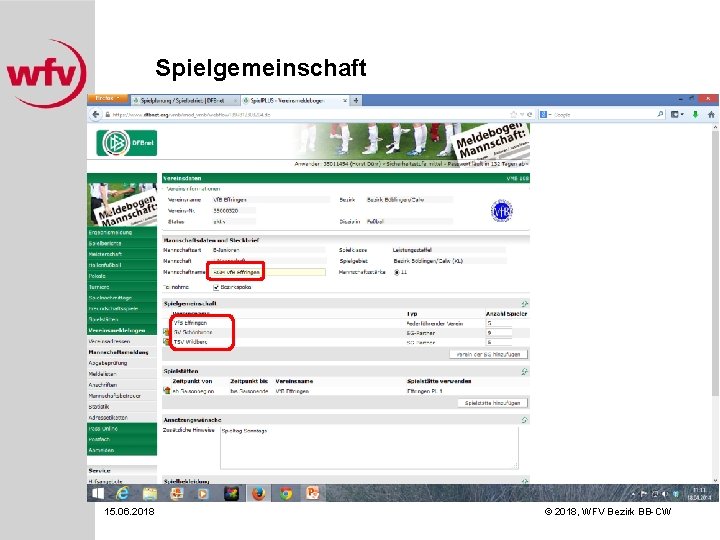720x540 pixels.
Task: Open PowerPoint from taskbar
Action: [313, 493]
